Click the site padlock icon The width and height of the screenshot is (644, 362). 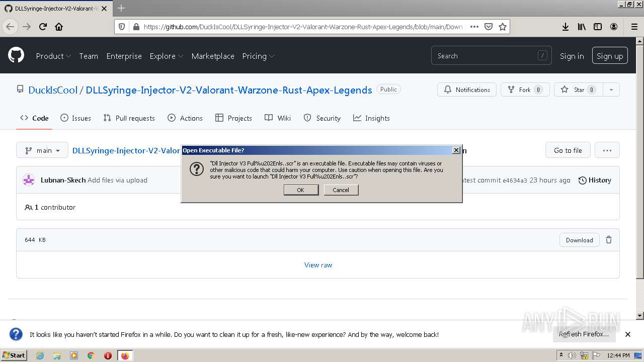click(135, 27)
